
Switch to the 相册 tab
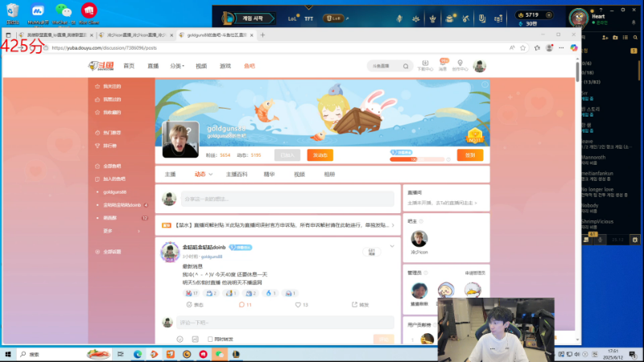coord(329,175)
